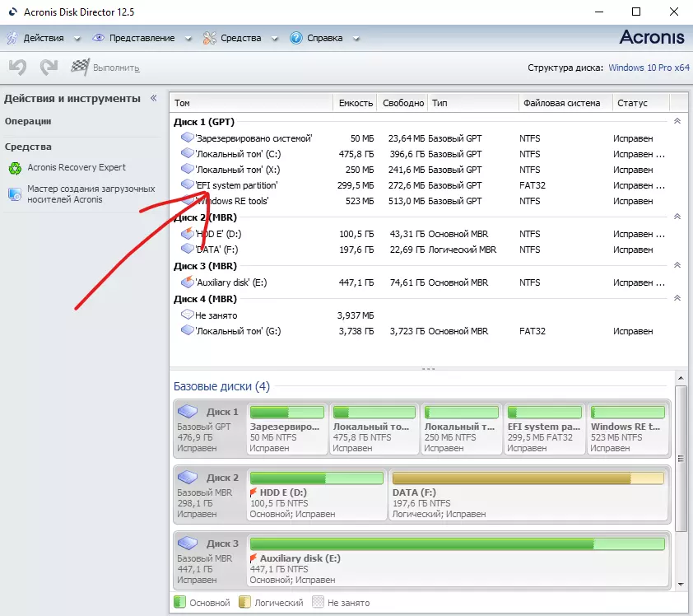The image size is (693, 616).
Task: Click the disk view scrollbar down arrow
Action: (681, 585)
